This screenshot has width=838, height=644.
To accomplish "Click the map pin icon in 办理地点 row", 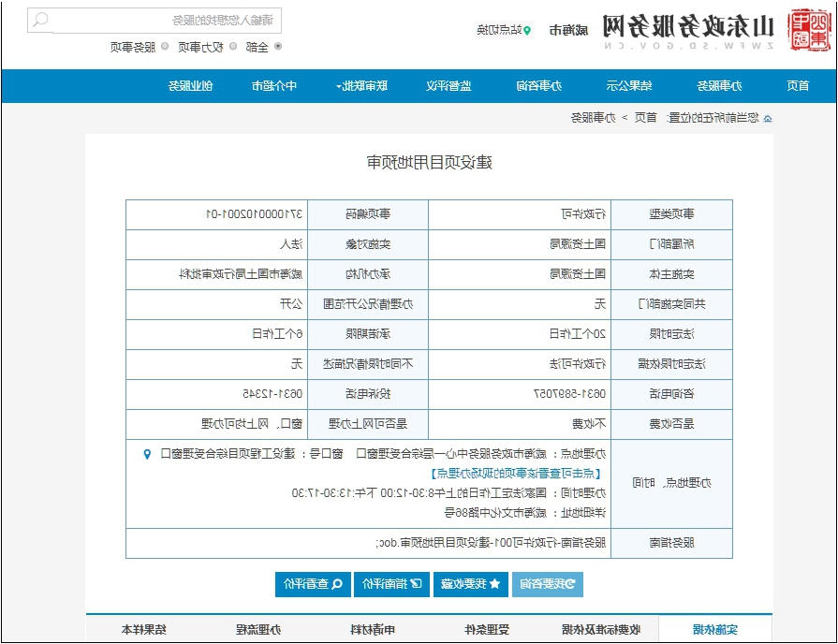I will click(147, 454).
